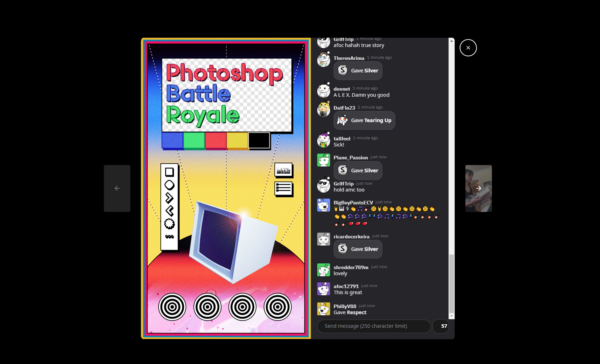The width and height of the screenshot is (600, 364).
Task: Click the chat scrollbar up arrow
Action: (x=451, y=41)
